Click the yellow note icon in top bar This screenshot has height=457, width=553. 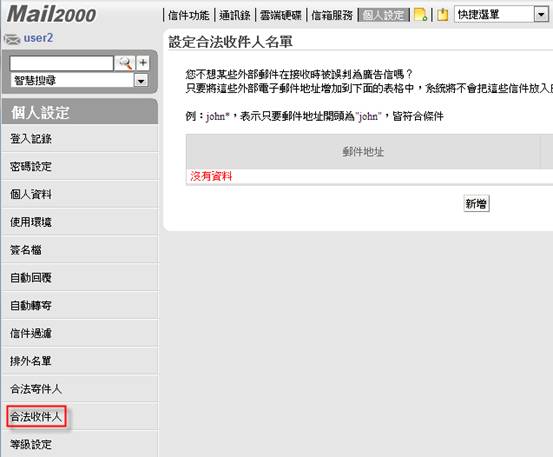coord(420,14)
